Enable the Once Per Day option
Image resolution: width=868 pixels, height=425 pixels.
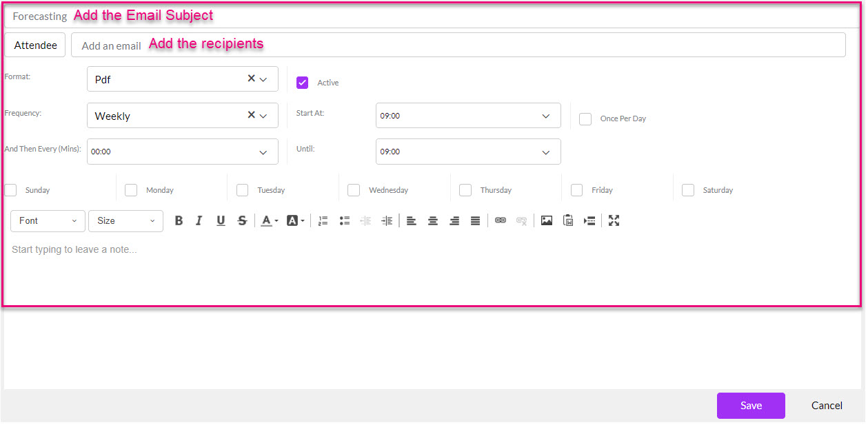[x=585, y=118]
